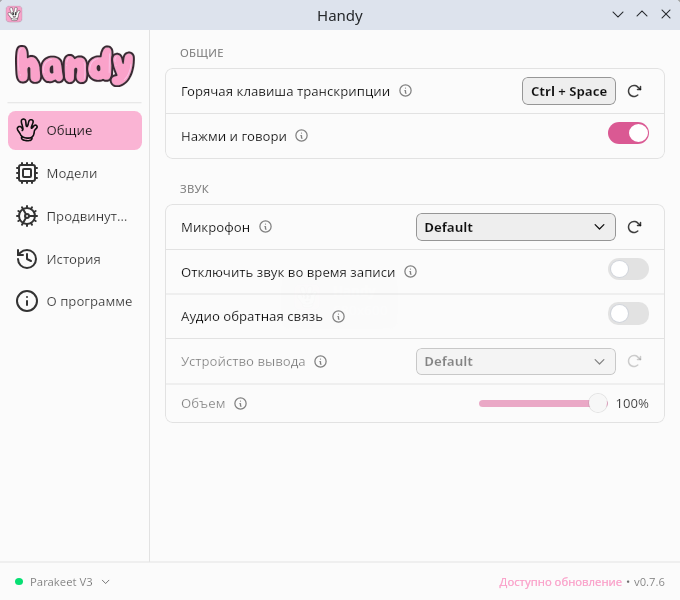This screenshot has height=600, width=680.
Task: Click the clock icon next to История
Action: click(27, 259)
